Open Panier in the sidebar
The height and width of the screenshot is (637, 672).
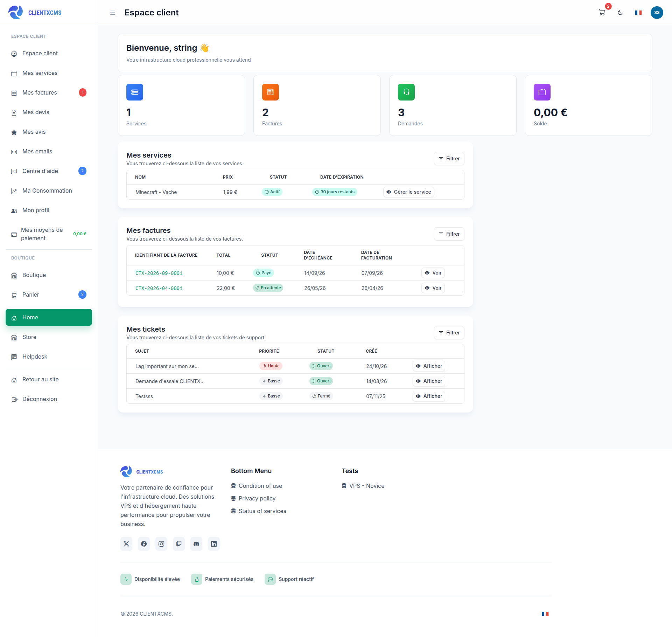pyautogui.click(x=49, y=295)
